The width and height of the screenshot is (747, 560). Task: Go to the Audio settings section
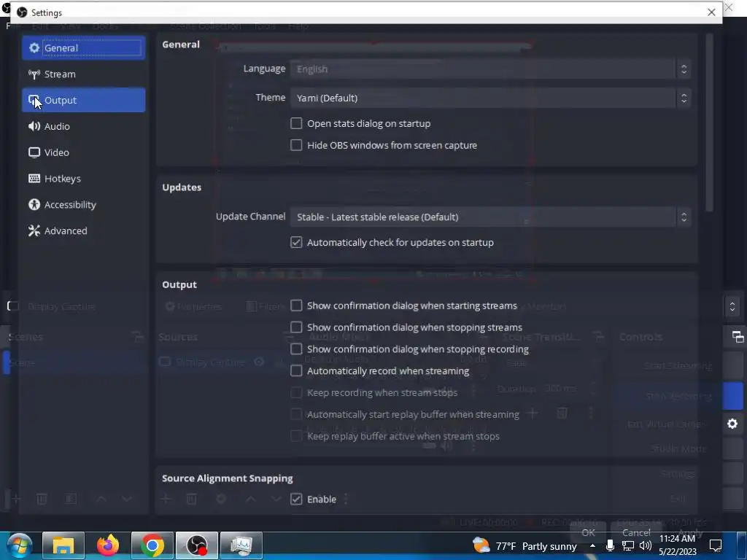click(83, 126)
